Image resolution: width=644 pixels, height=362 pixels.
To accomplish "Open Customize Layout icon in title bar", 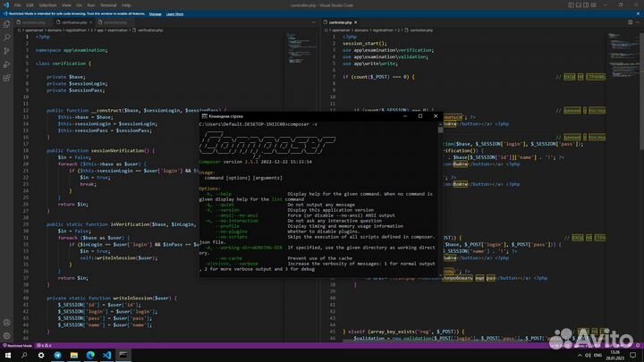I will coord(594,5).
